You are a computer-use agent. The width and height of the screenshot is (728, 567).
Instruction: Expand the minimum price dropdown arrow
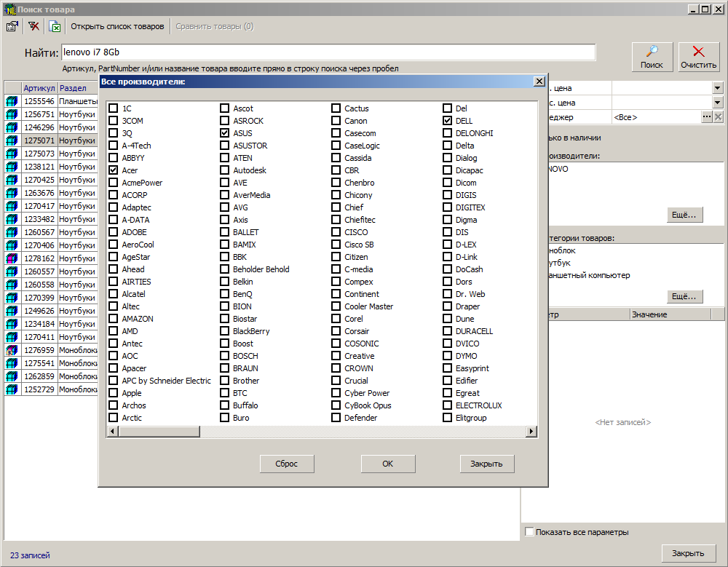[717, 88]
